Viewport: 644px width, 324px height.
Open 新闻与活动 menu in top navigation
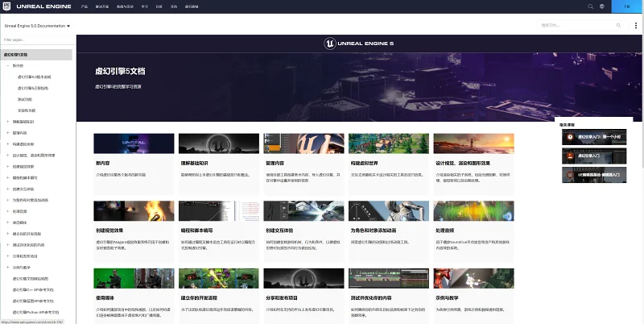click(x=125, y=6)
